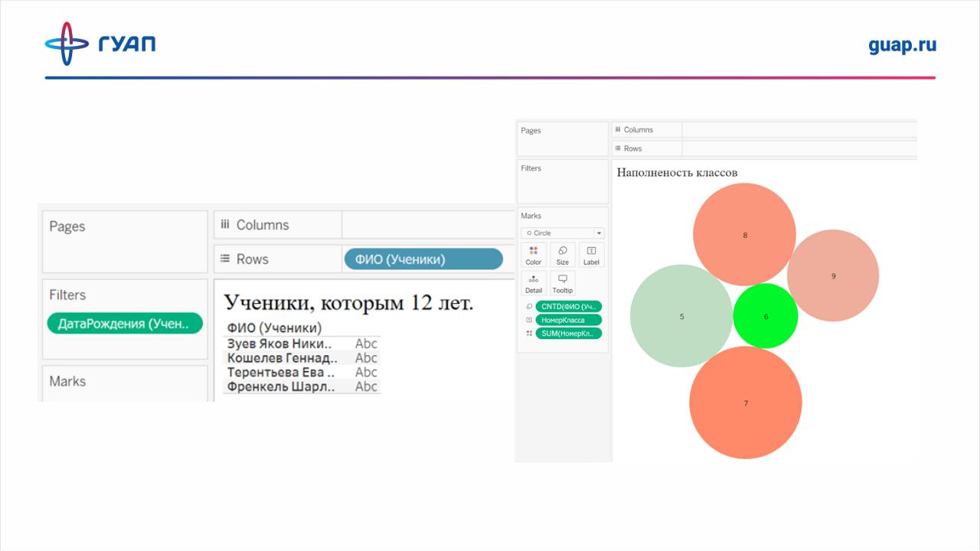
Task: Click label icon beside НомерКласса pill
Action: 529,320
